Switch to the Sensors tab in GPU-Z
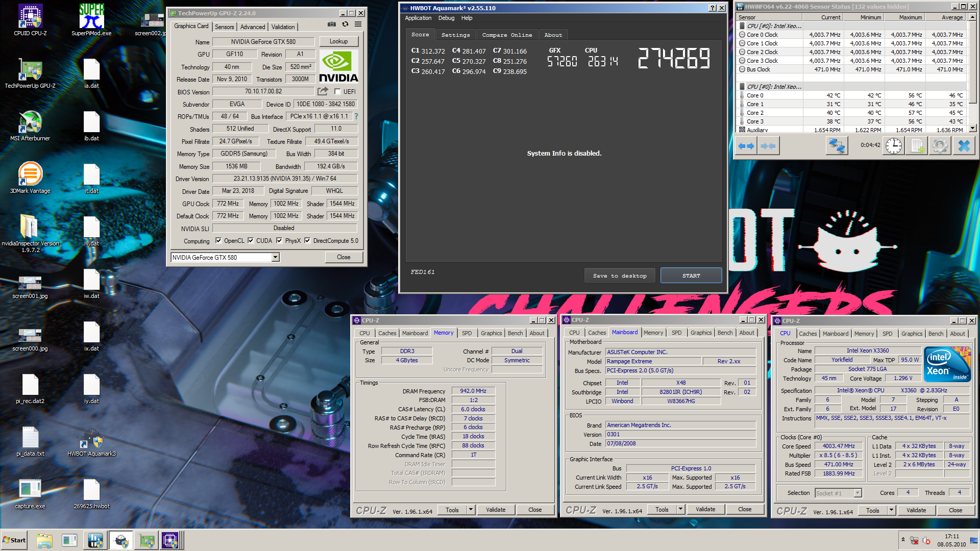980x551 pixels. click(x=224, y=27)
